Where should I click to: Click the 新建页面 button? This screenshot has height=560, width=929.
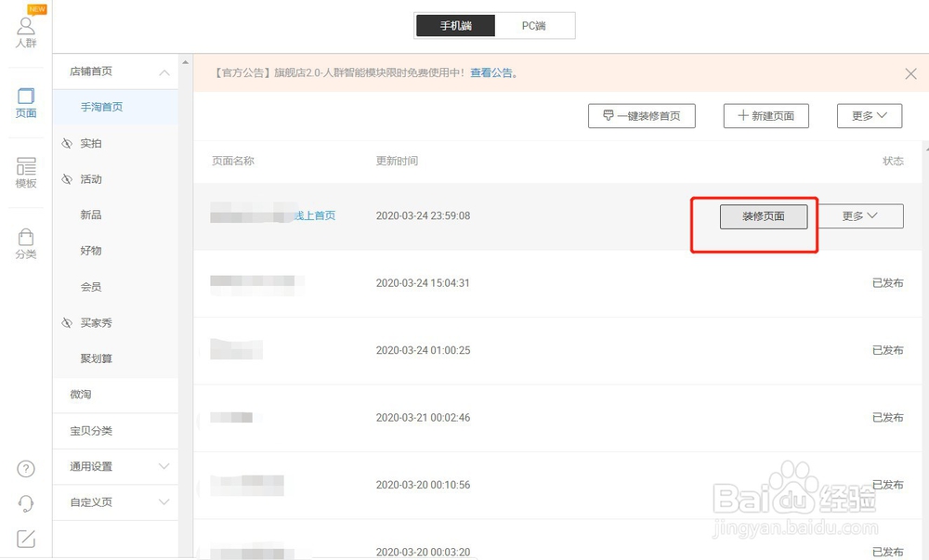tap(766, 116)
